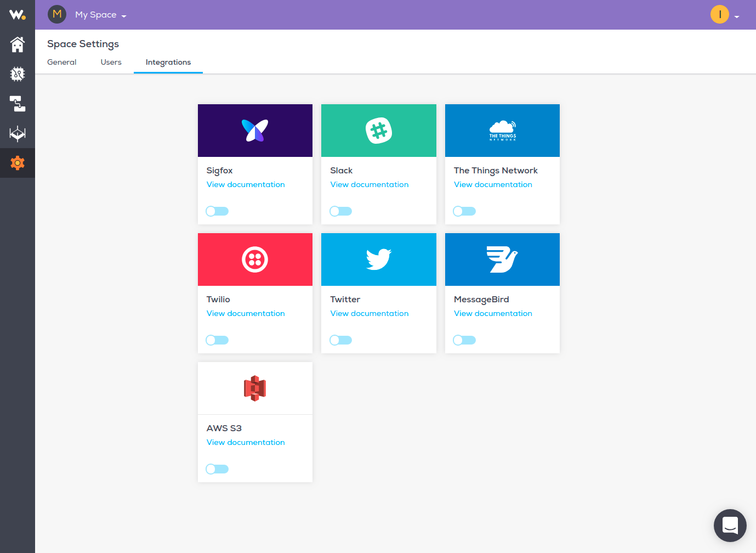Enable the Slack integration toggle
Viewport: 756px width, 553px height.
tap(340, 211)
